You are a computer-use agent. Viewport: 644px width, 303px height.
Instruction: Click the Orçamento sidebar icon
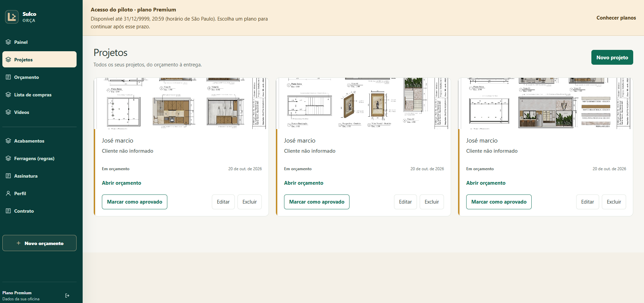coord(8,77)
